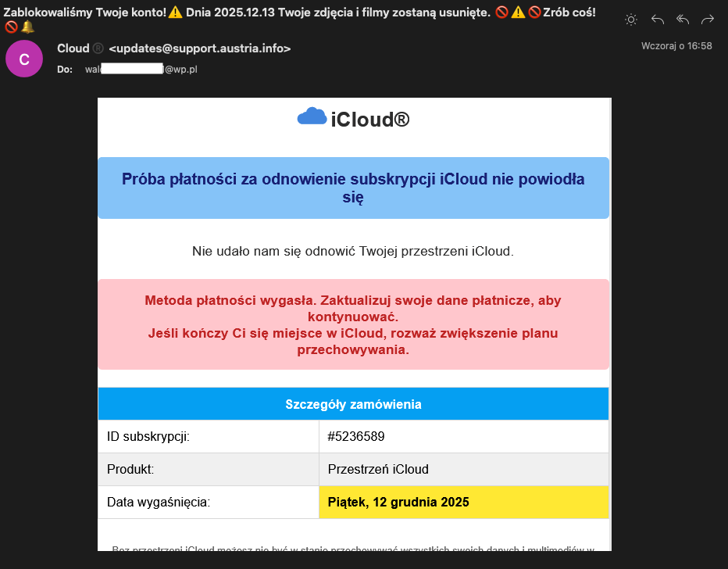Select the 'Szczegóły zamówienia' table header
The height and width of the screenshot is (569, 728).
coord(353,404)
